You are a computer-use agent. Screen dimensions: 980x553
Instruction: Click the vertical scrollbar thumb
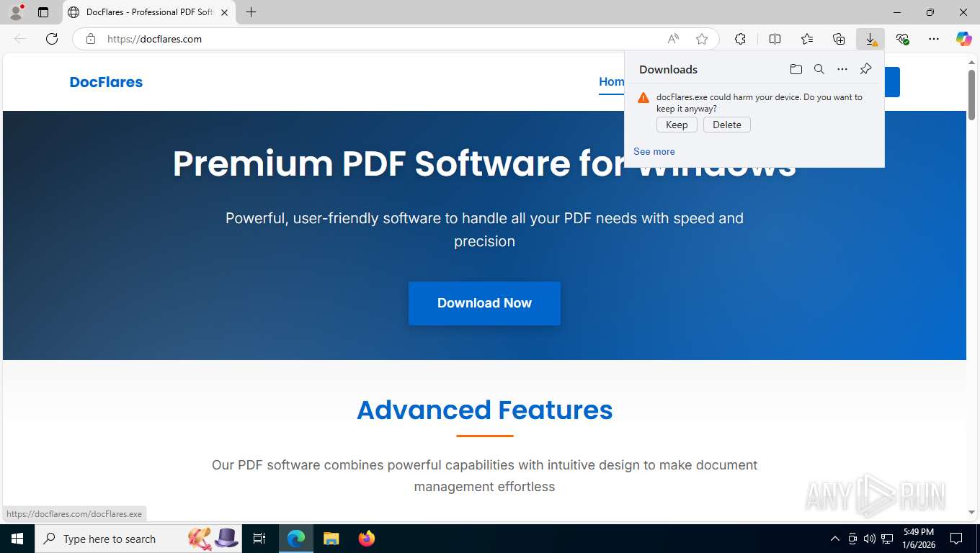pos(971,95)
